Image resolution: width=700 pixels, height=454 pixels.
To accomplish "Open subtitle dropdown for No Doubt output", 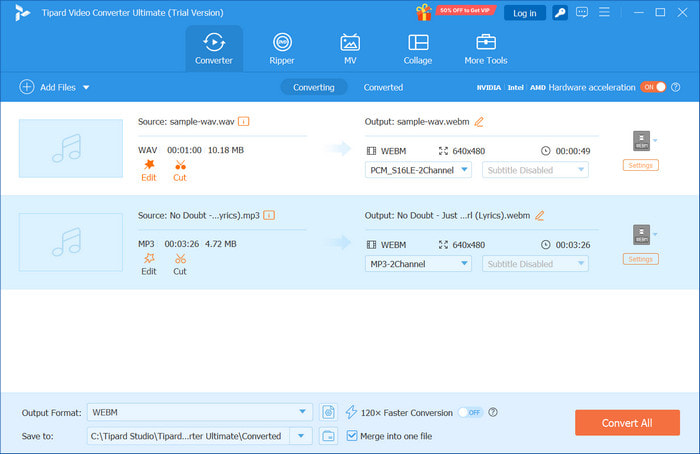I will pyautogui.click(x=535, y=264).
